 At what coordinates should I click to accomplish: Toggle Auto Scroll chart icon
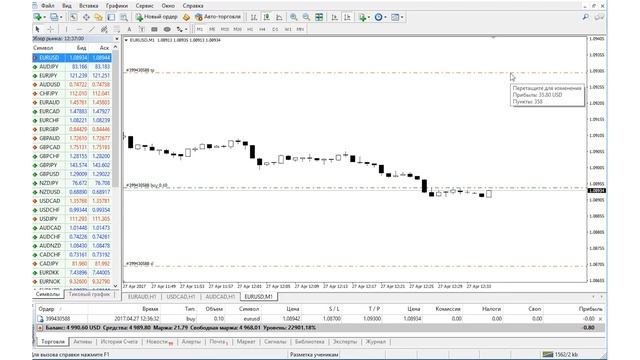(x=335, y=17)
